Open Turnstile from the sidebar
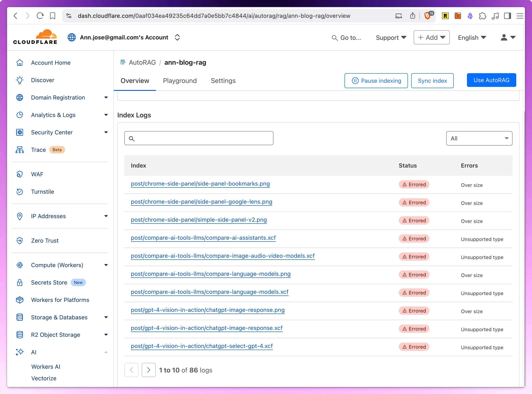532x394 pixels. pos(43,192)
